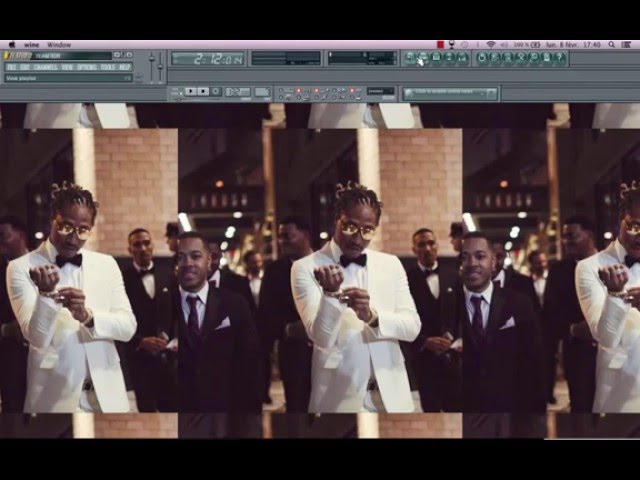640x480 pixels.
Task: Open the snap dropdown showing (none)
Action: 381,91
